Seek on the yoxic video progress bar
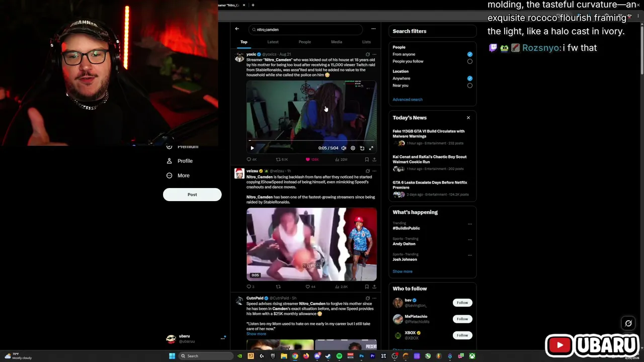644x362 pixels. click(x=311, y=141)
